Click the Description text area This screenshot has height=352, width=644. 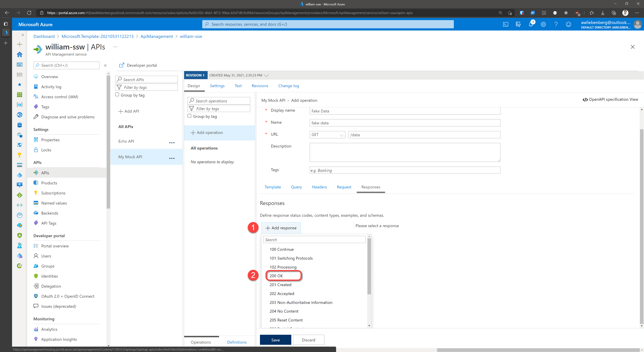[x=405, y=152]
